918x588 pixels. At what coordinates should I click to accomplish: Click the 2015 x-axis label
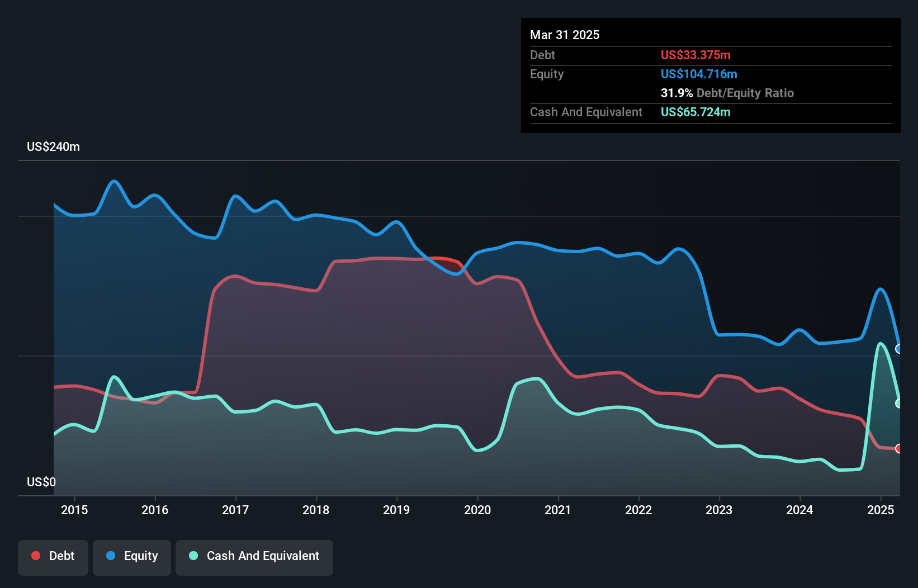point(74,510)
